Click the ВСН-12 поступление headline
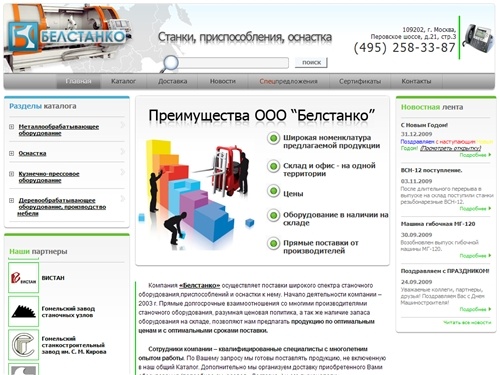 [x=431, y=170]
